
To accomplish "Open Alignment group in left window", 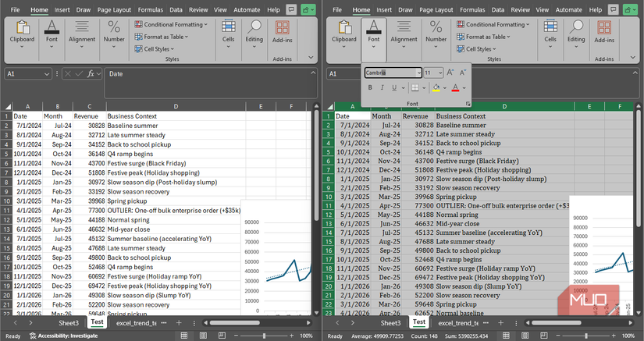I will tap(82, 34).
